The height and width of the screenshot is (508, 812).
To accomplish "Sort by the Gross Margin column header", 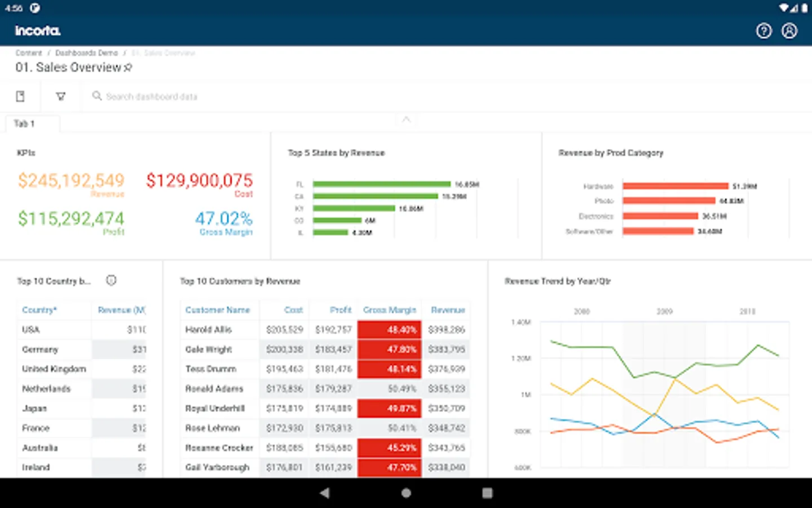I will 390,310.
